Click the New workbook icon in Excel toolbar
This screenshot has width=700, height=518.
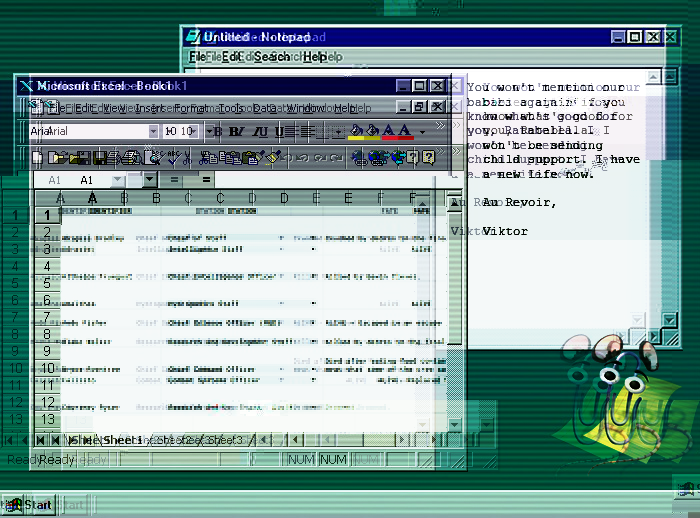pos(38,157)
